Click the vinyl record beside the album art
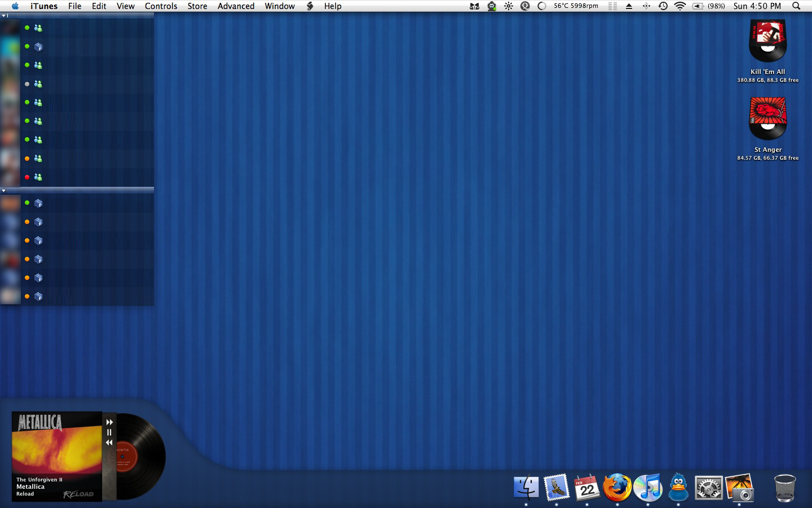812x508 pixels. point(141,456)
